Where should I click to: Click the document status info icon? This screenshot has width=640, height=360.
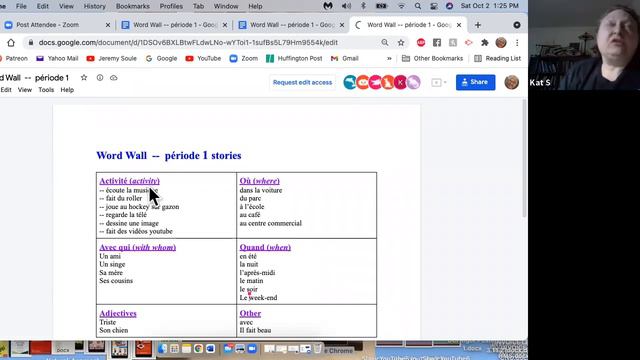(100, 78)
